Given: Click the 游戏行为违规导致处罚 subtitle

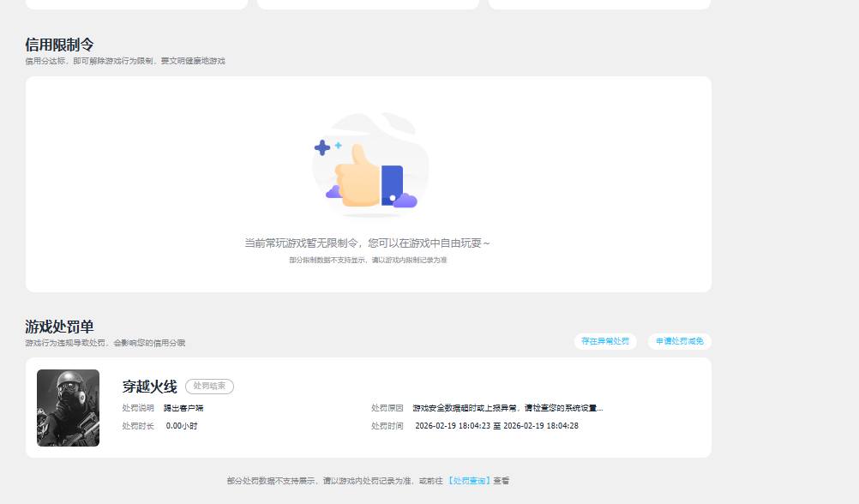Looking at the screenshot, I should coord(105,343).
